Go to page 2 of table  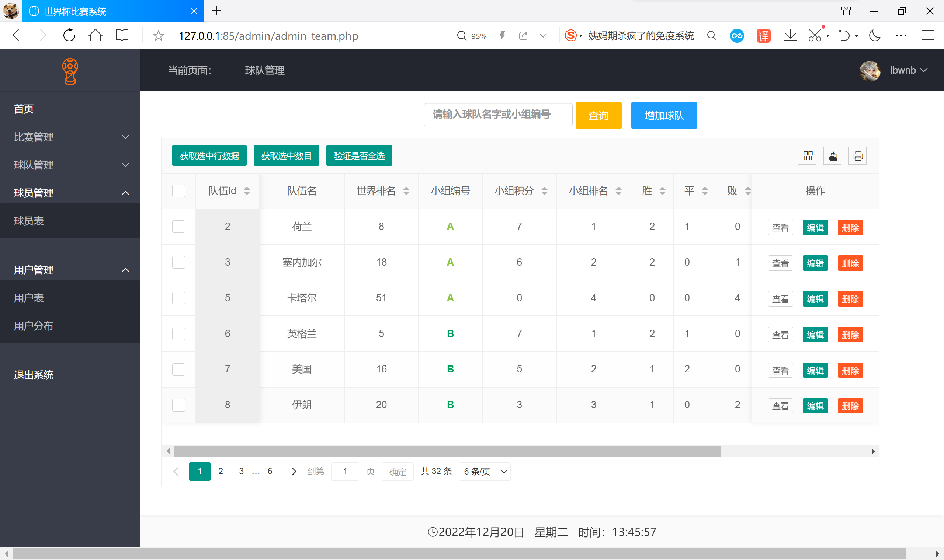[x=221, y=471]
